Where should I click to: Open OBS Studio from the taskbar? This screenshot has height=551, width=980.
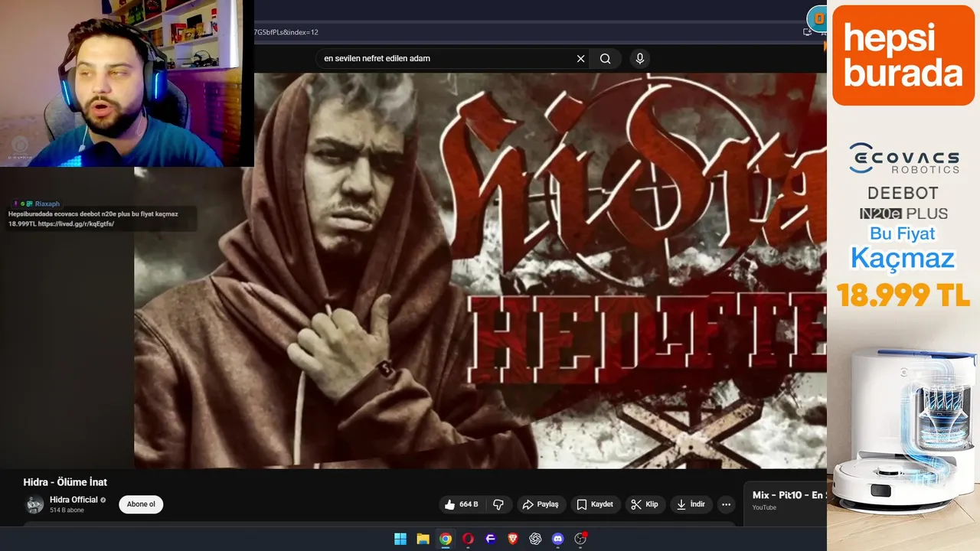pos(580,539)
